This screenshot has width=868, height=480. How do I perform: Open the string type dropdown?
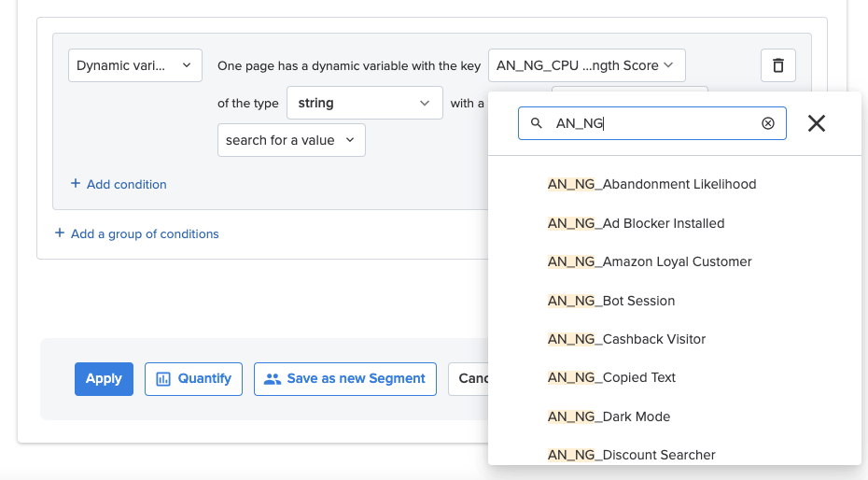pos(365,103)
